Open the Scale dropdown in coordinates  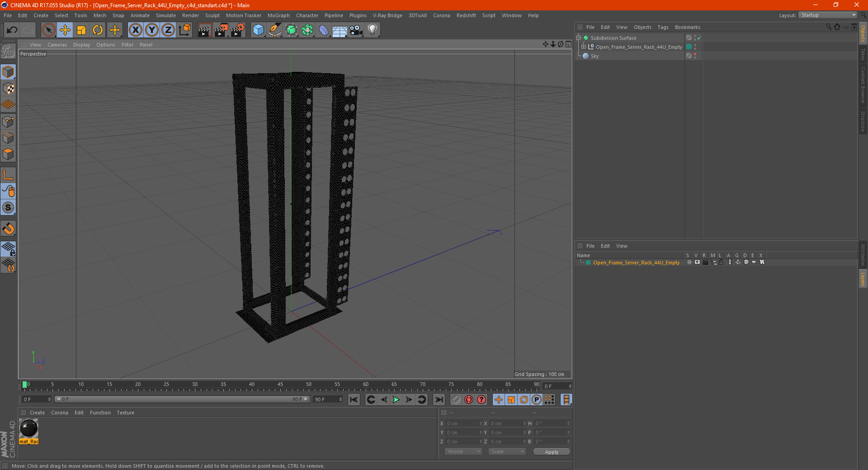(x=507, y=451)
